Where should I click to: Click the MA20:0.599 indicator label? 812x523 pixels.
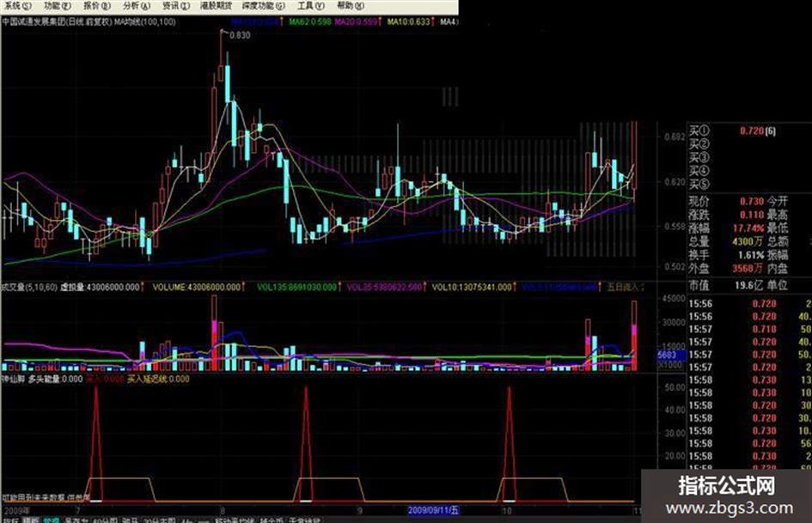(357, 21)
